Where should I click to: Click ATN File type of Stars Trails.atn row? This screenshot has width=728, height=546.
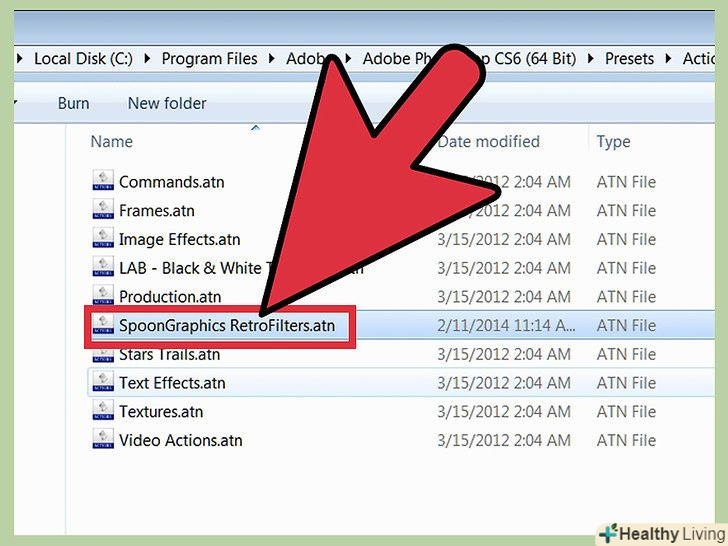(x=626, y=355)
